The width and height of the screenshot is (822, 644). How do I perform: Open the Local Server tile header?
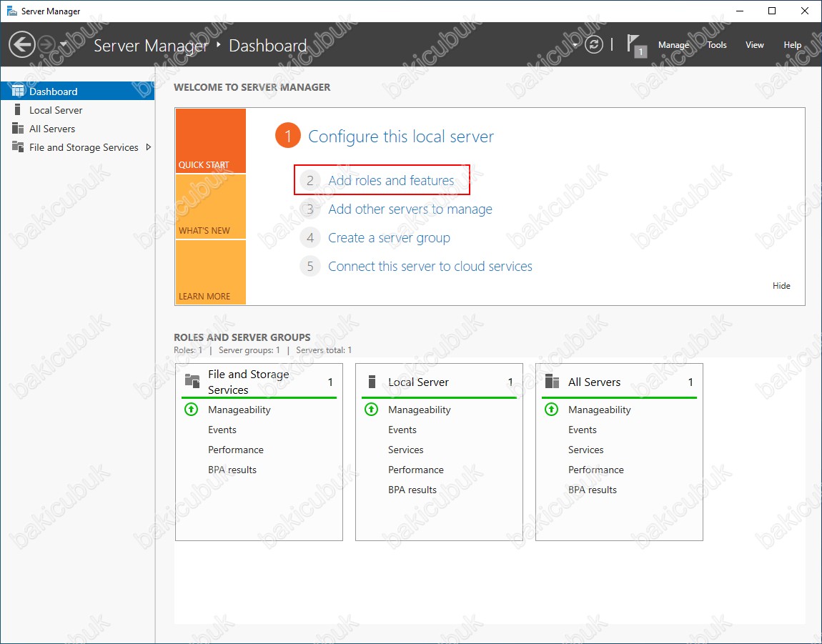point(440,382)
